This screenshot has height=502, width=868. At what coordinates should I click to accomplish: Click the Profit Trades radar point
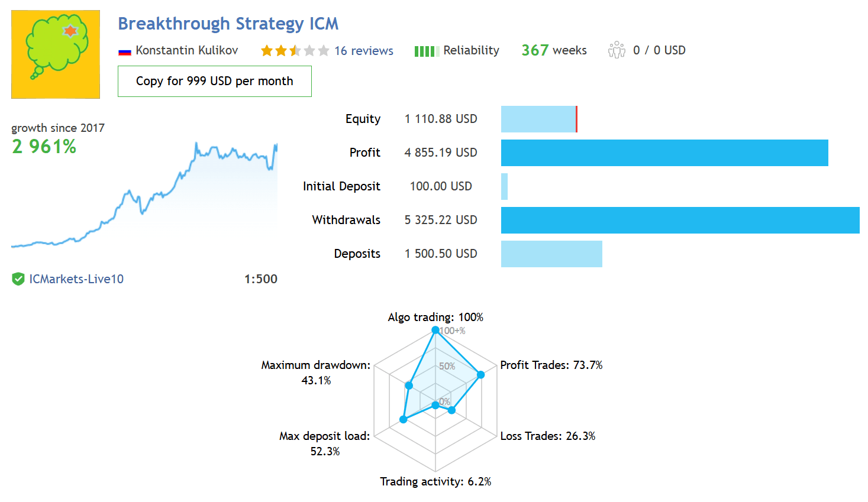pyautogui.click(x=481, y=374)
